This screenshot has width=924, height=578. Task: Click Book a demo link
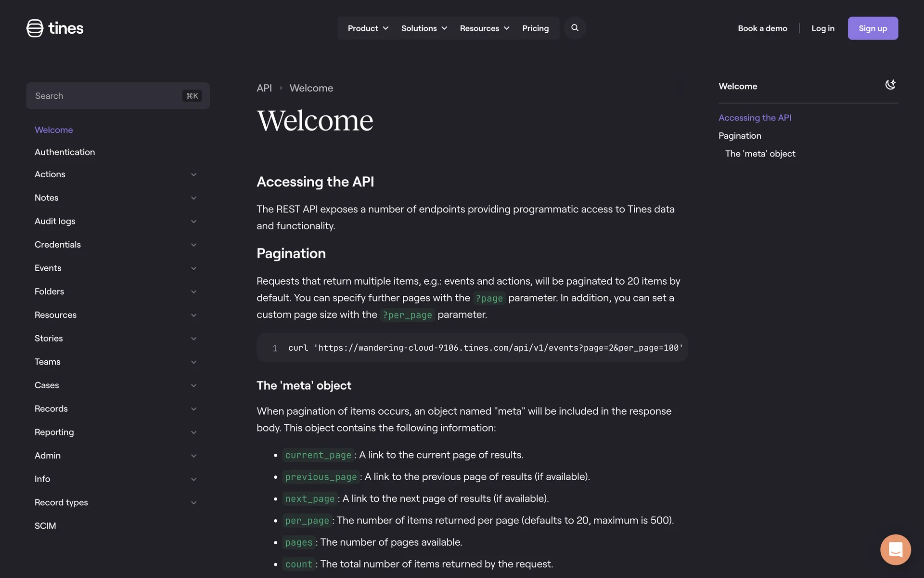click(762, 28)
